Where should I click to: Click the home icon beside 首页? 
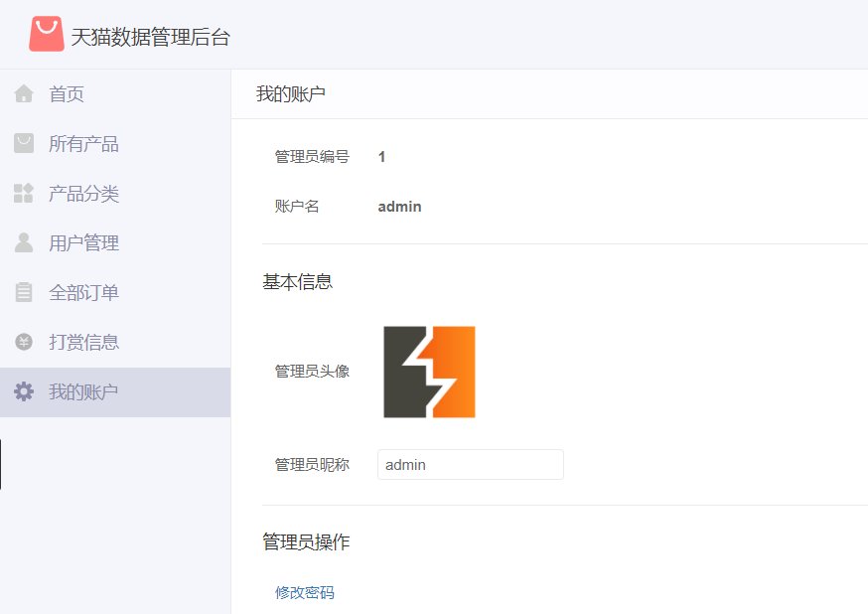click(24, 93)
